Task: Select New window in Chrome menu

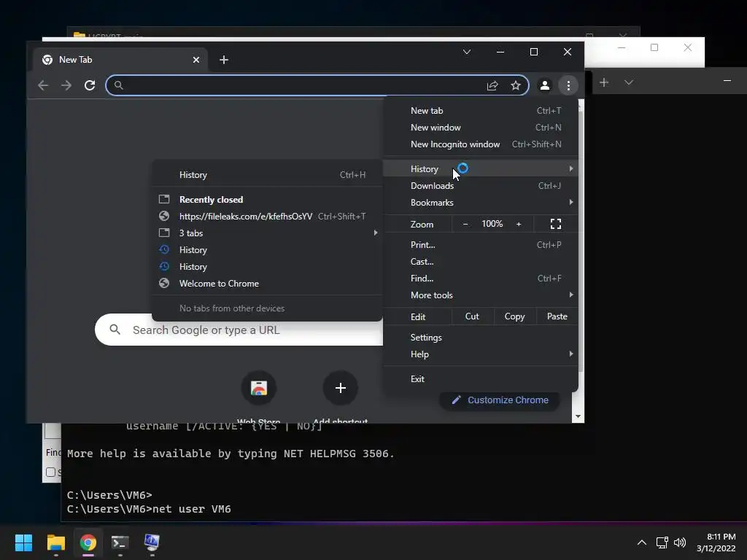Action: [x=481, y=127]
